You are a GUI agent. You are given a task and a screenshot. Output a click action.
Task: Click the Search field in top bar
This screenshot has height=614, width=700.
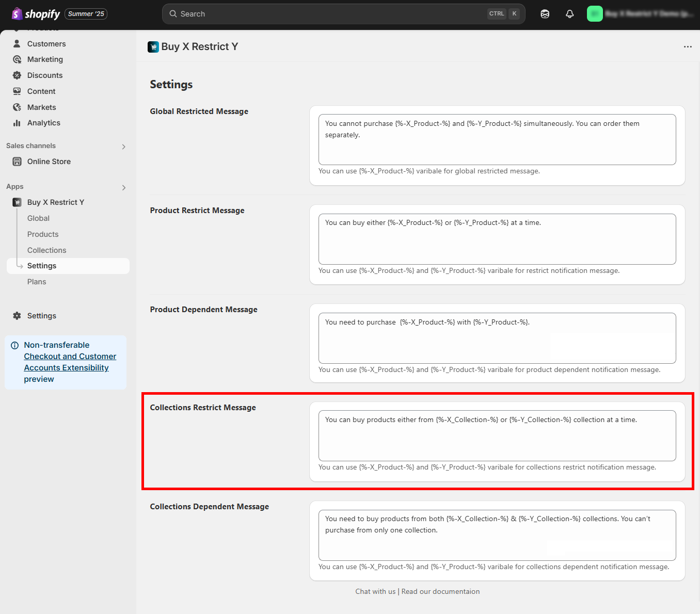coord(330,14)
